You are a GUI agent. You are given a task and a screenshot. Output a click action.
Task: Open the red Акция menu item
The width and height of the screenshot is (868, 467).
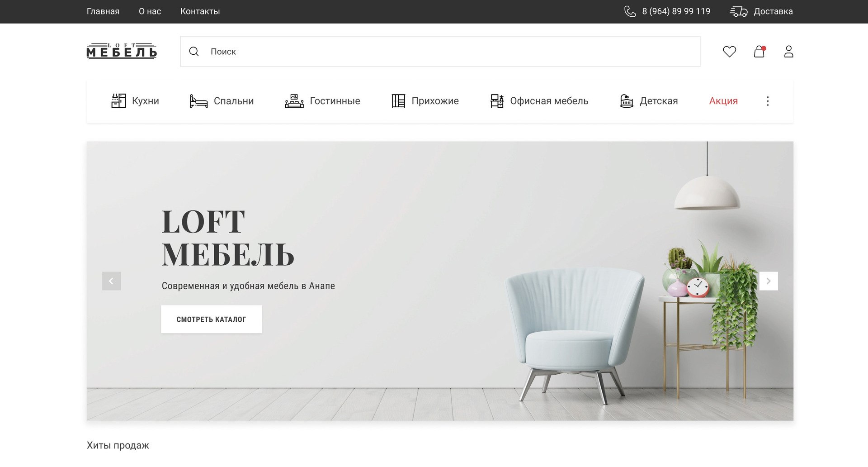click(723, 101)
